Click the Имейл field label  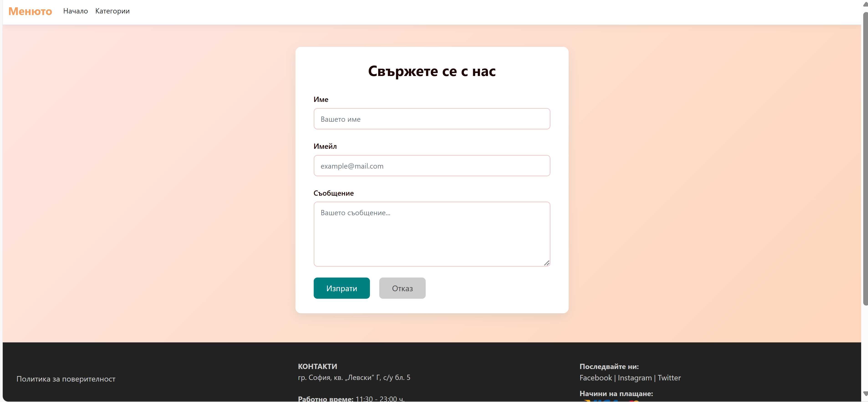click(x=325, y=146)
